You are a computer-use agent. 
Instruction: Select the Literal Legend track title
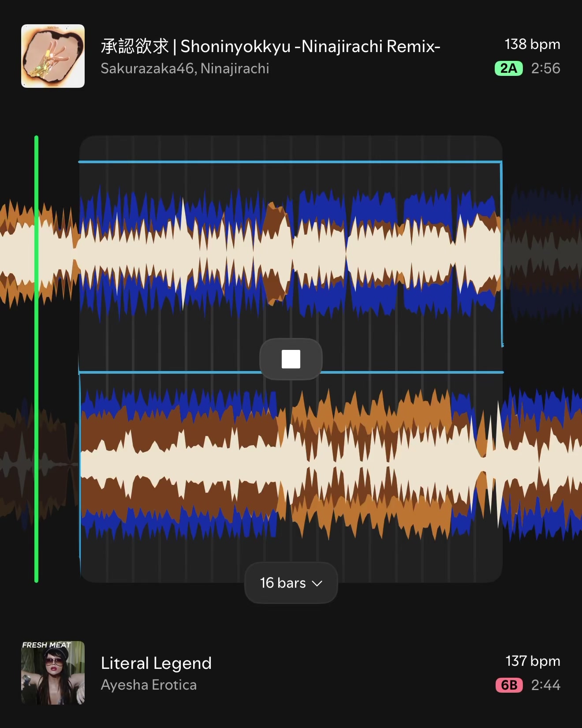[156, 663]
